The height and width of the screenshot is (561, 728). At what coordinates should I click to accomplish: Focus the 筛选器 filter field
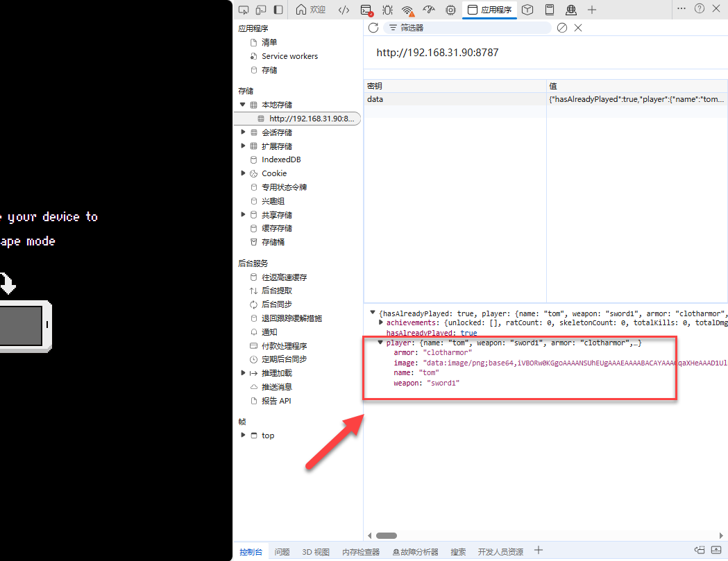click(467, 28)
